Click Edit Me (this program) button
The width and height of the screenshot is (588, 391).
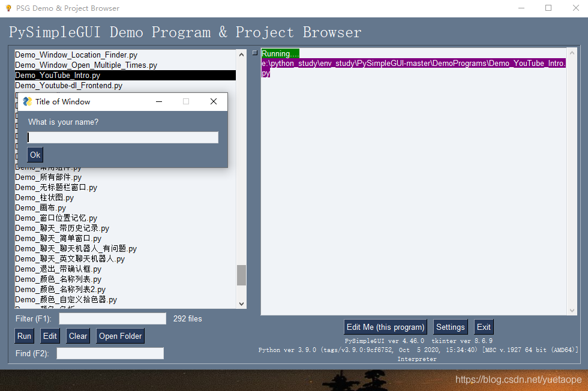(385, 327)
